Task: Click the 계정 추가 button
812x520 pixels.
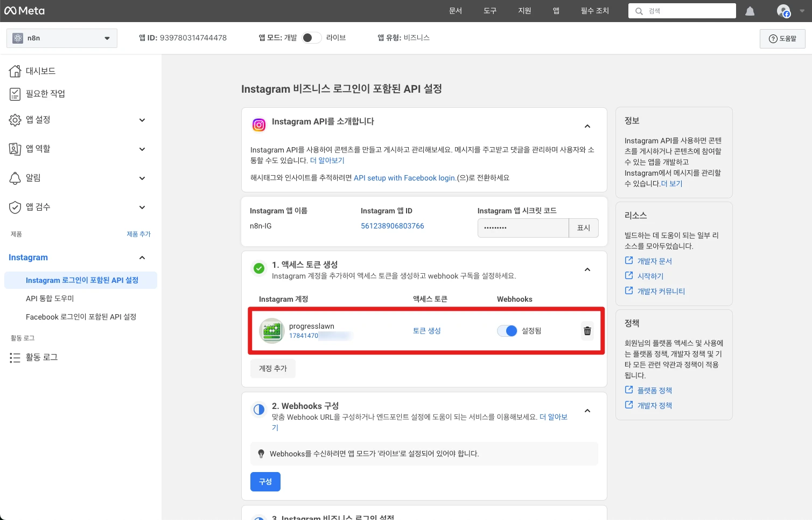Action: point(273,369)
